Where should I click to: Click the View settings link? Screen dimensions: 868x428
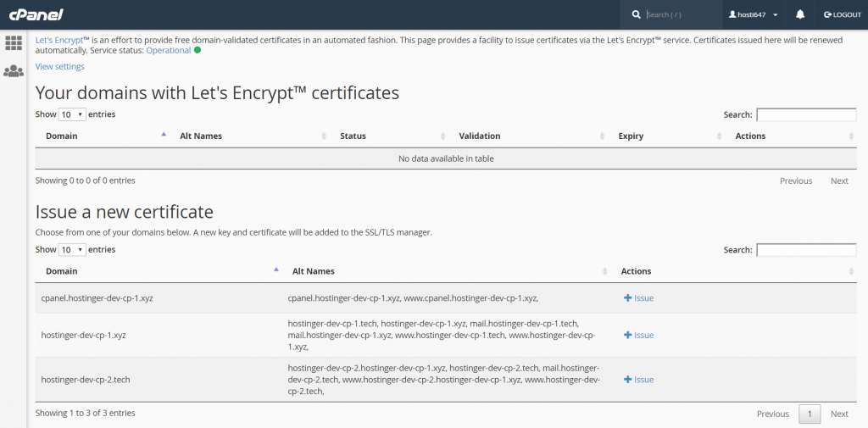(59, 67)
